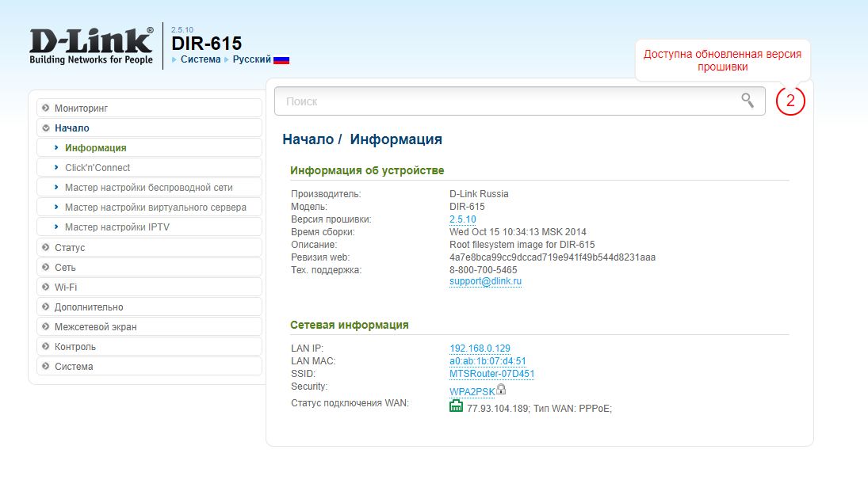Click the Информация об устройстве heading
Screen dimensions: 868x499
click(x=367, y=170)
